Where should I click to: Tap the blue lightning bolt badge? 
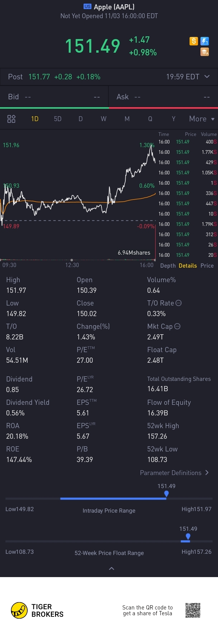click(x=205, y=41)
